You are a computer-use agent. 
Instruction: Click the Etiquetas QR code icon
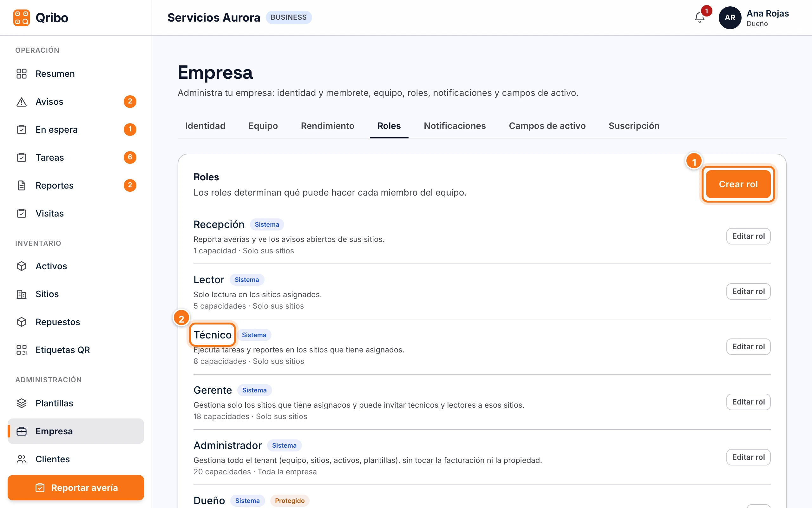point(22,350)
